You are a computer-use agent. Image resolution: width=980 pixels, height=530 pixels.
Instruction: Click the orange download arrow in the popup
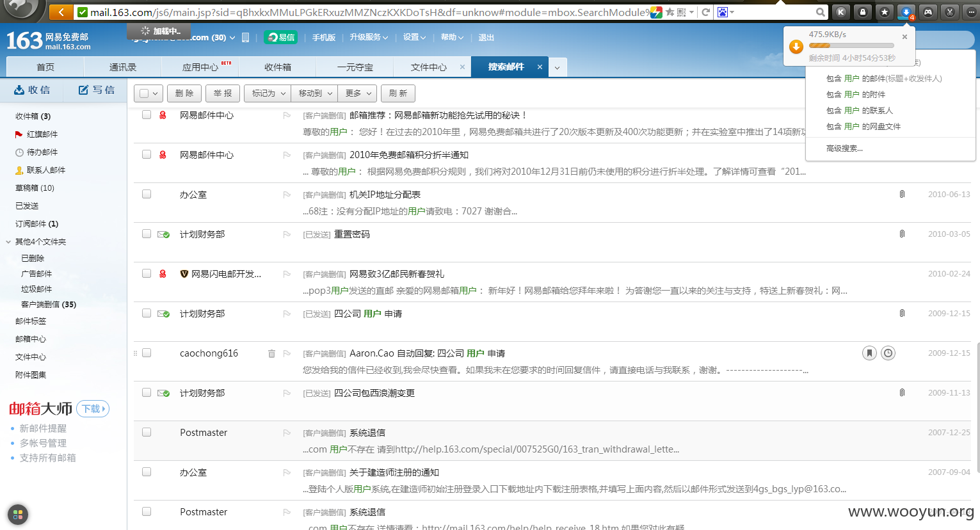796,46
